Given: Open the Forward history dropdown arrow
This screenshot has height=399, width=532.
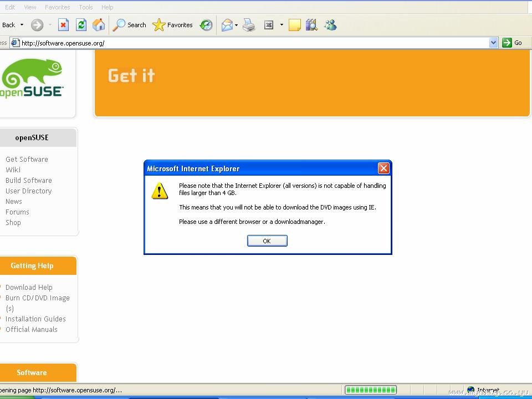Looking at the screenshot, I should pyautogui.click(x=50, y=25).
